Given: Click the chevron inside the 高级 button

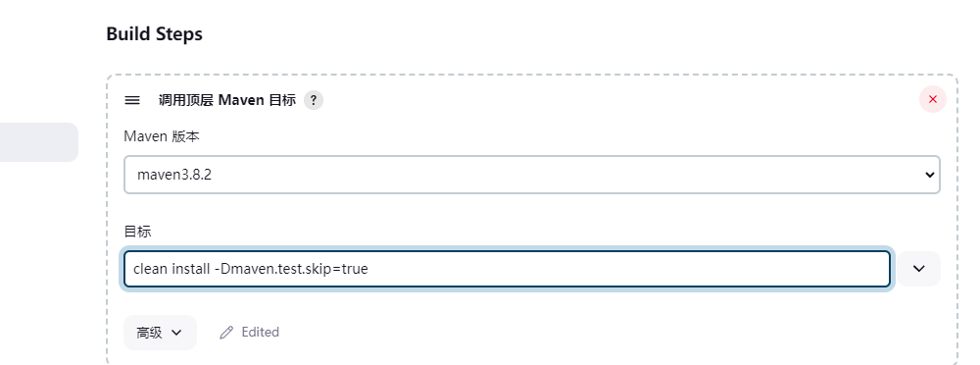Looking at the screenshot, I should [x=176, y=333].
